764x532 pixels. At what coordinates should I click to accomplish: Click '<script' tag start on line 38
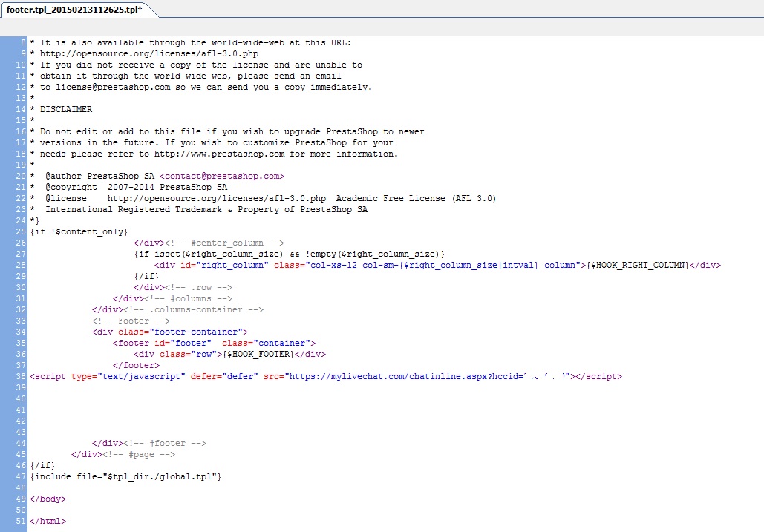click(x=48, y=376)
